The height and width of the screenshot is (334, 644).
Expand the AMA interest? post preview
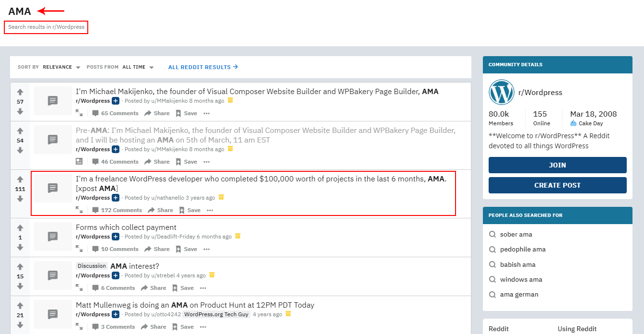(x=79, y=288)
